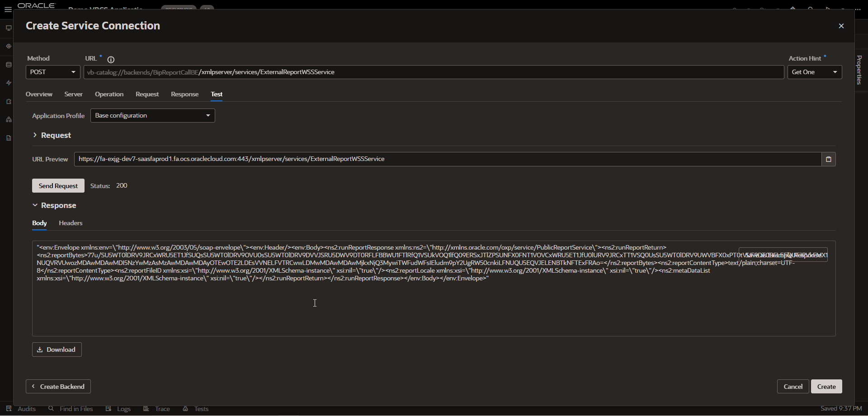Open the Properties side panel tab
The image size is (868, 416).
(x=859, y=70)
